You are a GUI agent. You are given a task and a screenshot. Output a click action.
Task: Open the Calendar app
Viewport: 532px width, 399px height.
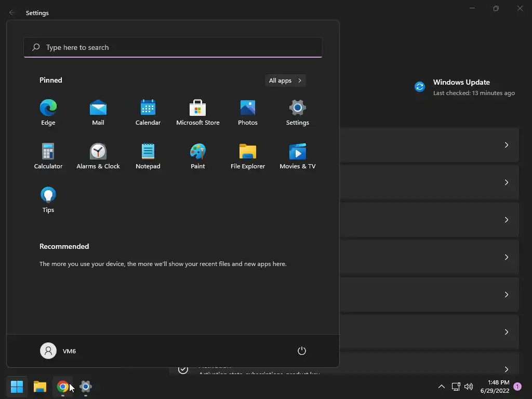(x=148, y=113)
